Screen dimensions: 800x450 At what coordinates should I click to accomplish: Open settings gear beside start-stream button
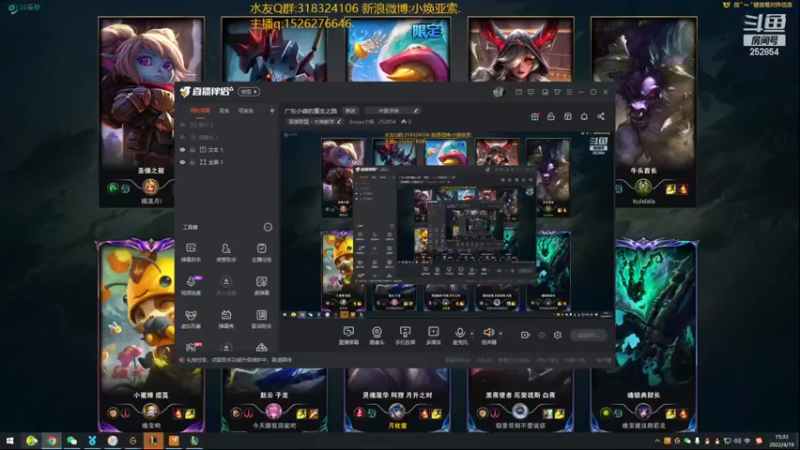[558, 335]
